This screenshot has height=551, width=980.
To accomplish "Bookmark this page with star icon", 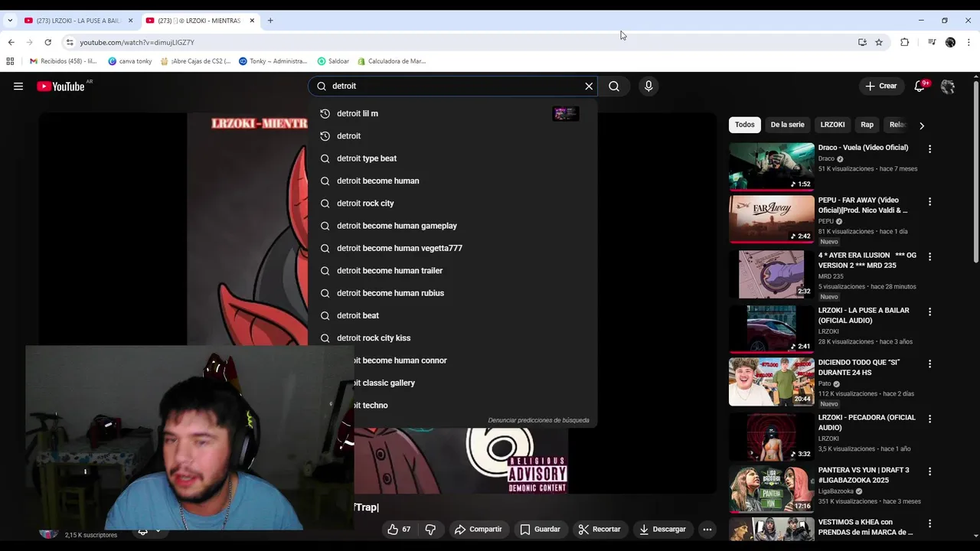I will tap(879, 42).
